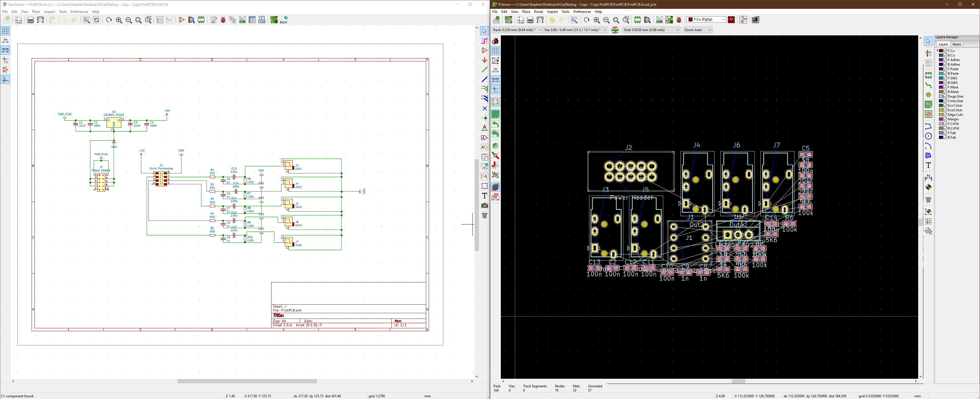This screenshot has width=980, height=399.
Task: Select Place Bus tool in Eeschema sidebar
Action: coord(484,80)
